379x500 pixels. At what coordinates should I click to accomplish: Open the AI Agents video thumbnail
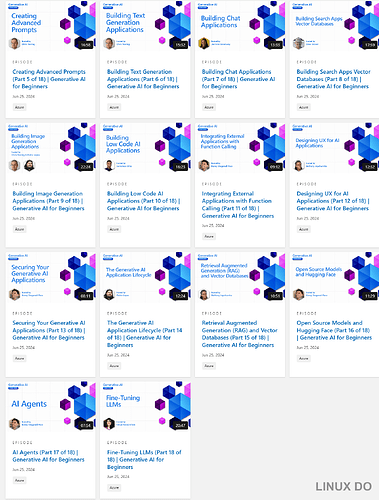(x=51, y=407)
